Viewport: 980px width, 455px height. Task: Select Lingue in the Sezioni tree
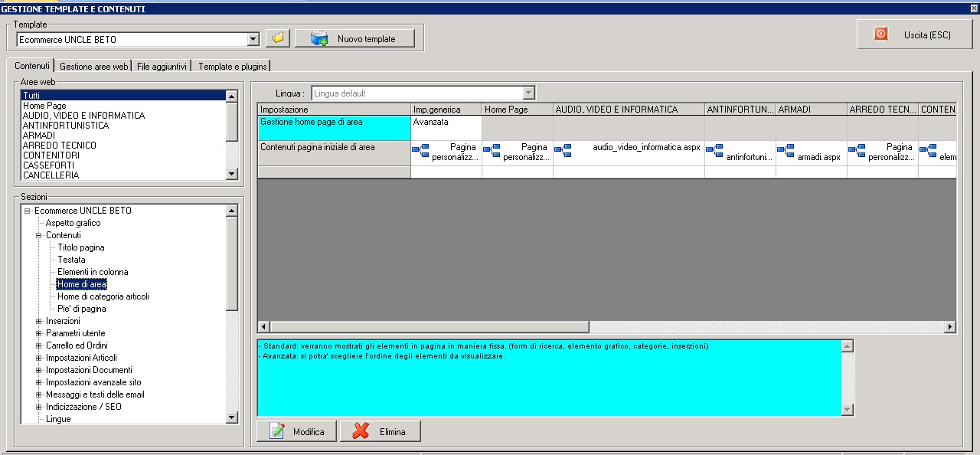[58, 419]
